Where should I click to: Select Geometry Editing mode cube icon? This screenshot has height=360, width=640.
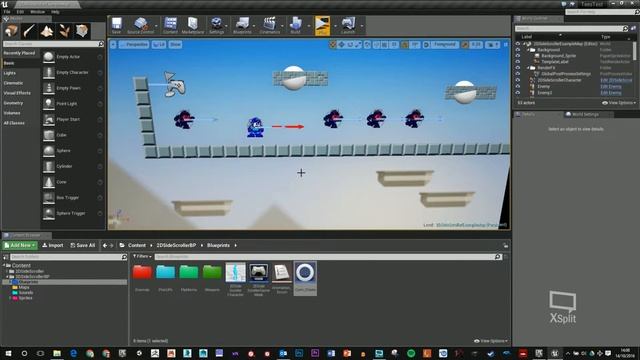82,31
